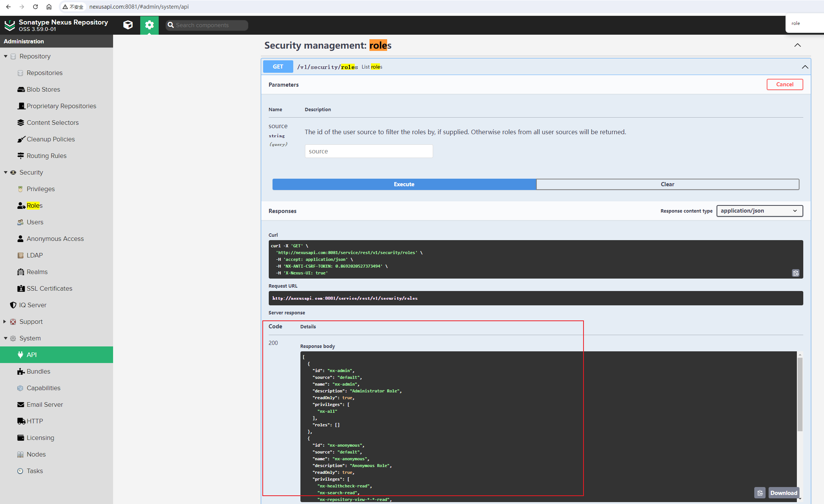Image resolution: width=824 pixels, height=504 pixels.
Task: Click the browser back arrow
Action: tap(8, 7)
